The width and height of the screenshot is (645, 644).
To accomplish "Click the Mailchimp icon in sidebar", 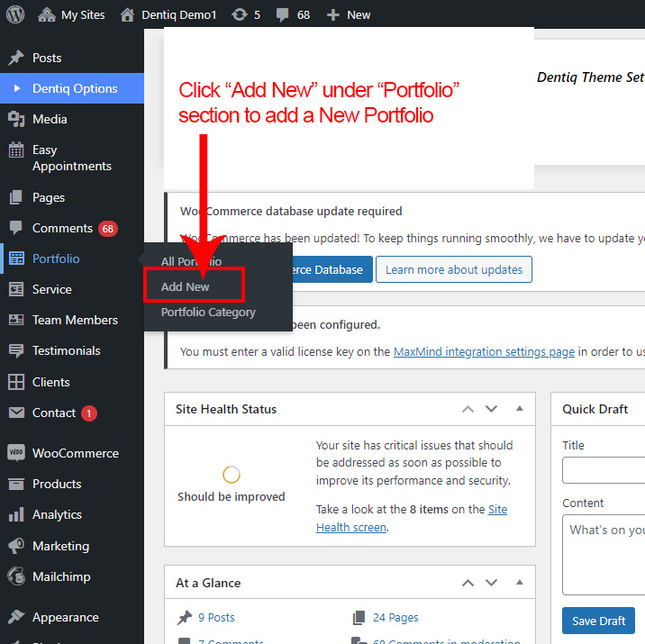I will click(16, 576).
